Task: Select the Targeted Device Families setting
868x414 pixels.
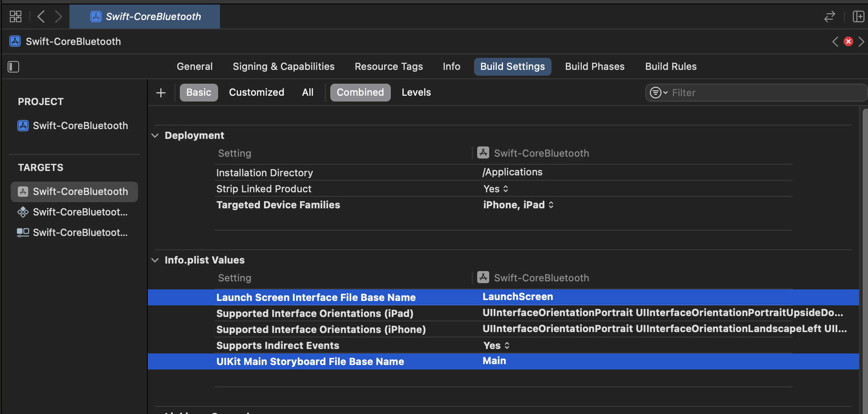Action: click(x=278, y=205)
